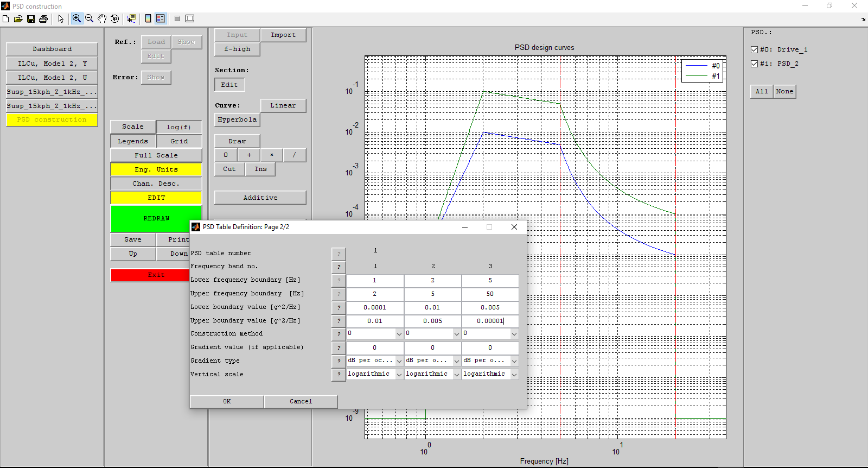Activate the Pan hand tool
Image resolution: width=868 pixels, height=468 pixels.
(x=102, y=18)
